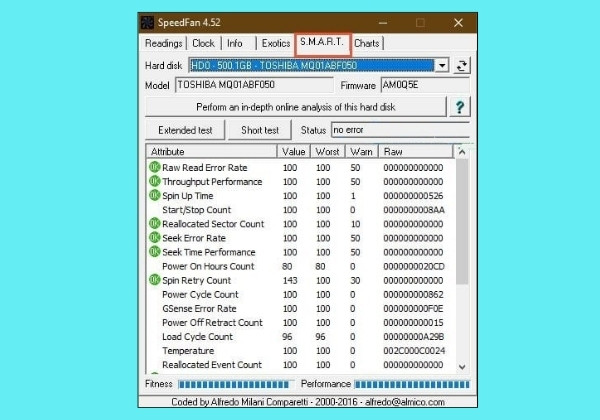This screenshot has height=420, width=600.
Task: Select the Power On Hours Count row
Action: coord(301,266)
